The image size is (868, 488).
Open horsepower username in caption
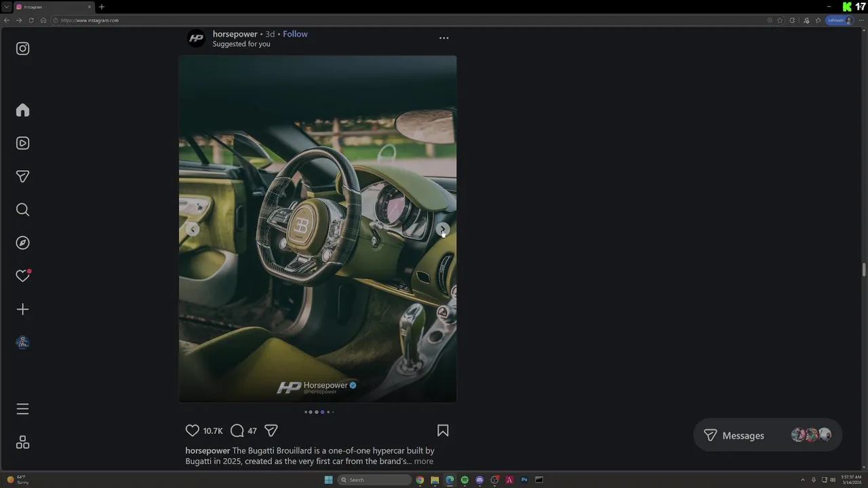coord(208,451)
